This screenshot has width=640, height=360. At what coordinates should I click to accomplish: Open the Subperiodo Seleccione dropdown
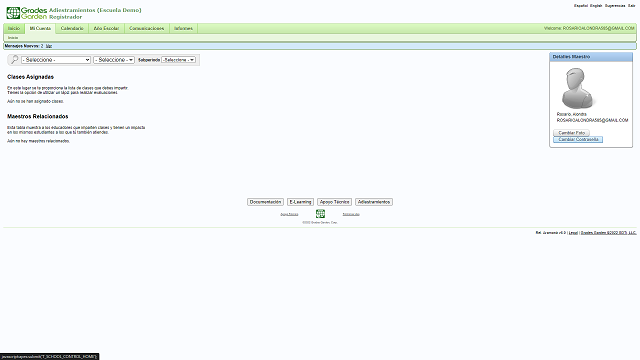(x=178, y=60)
